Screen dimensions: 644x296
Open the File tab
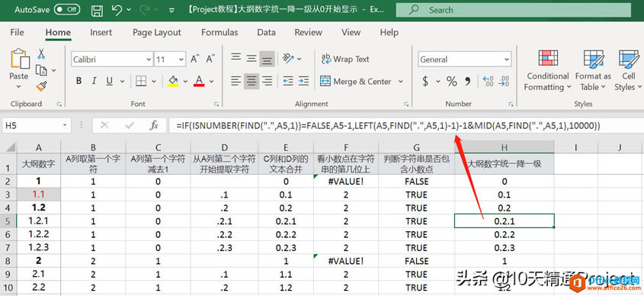tap(17, 33)
